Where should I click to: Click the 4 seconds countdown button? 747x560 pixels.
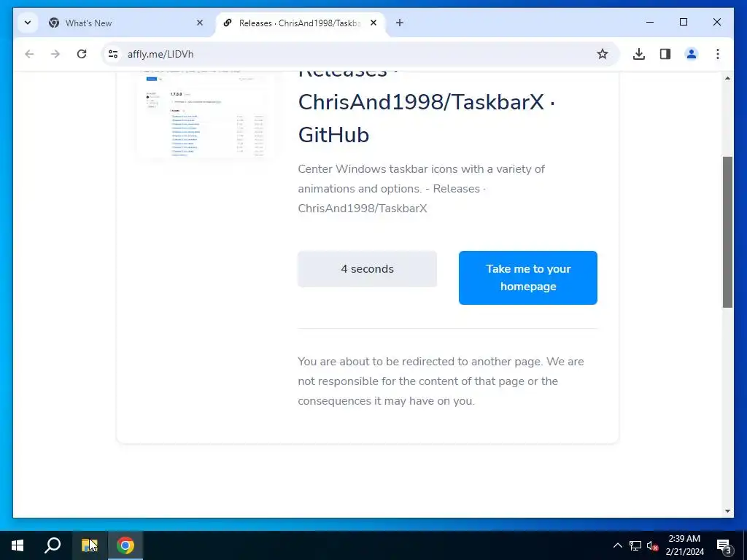(x=368, y=269)
